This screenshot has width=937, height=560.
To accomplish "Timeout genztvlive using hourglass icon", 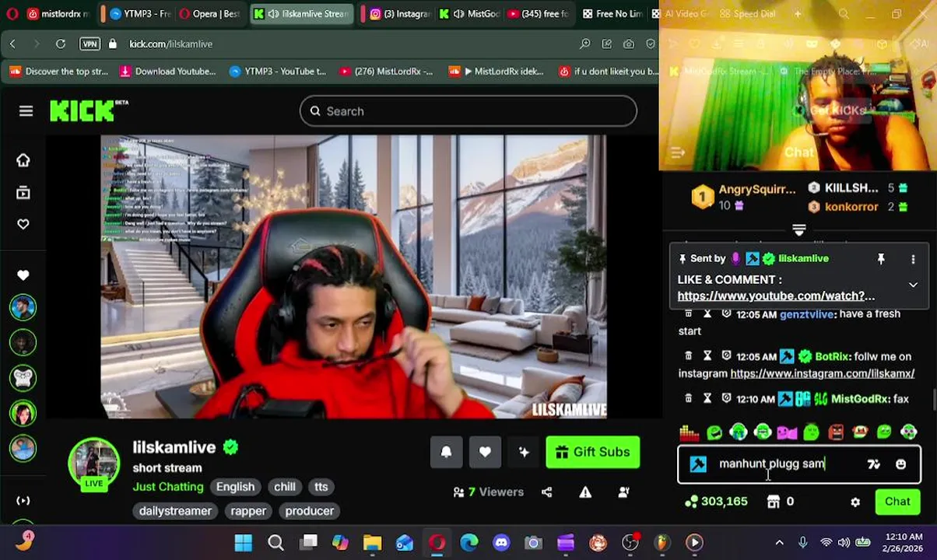I will coord(707,313).
